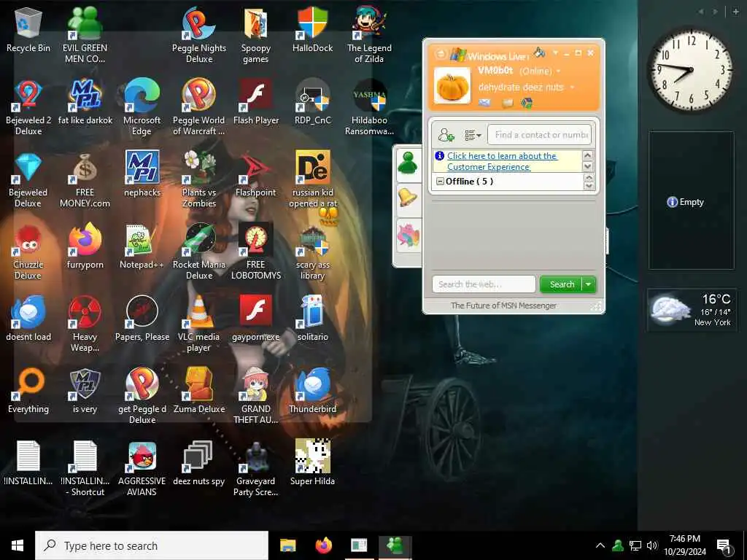Add a gadget with the sidebar plus

pos(735,12)
